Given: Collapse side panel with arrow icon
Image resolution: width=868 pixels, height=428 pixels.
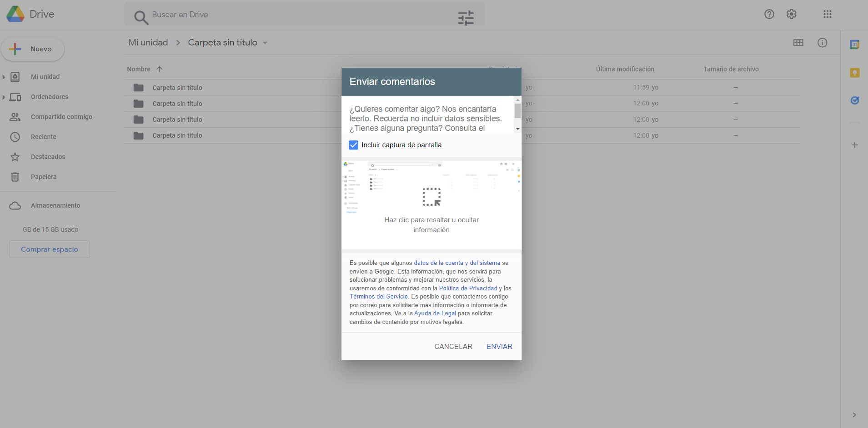Looking at the screenshot, I should point(854,415).
